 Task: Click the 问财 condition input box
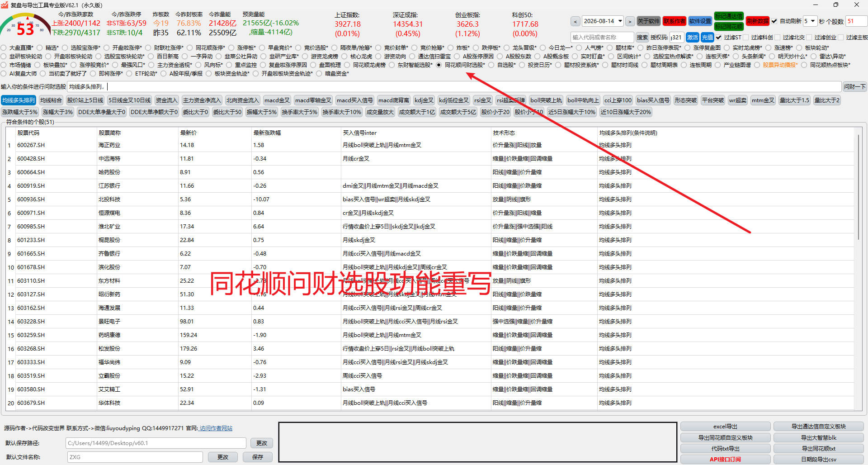coord(454,87)
